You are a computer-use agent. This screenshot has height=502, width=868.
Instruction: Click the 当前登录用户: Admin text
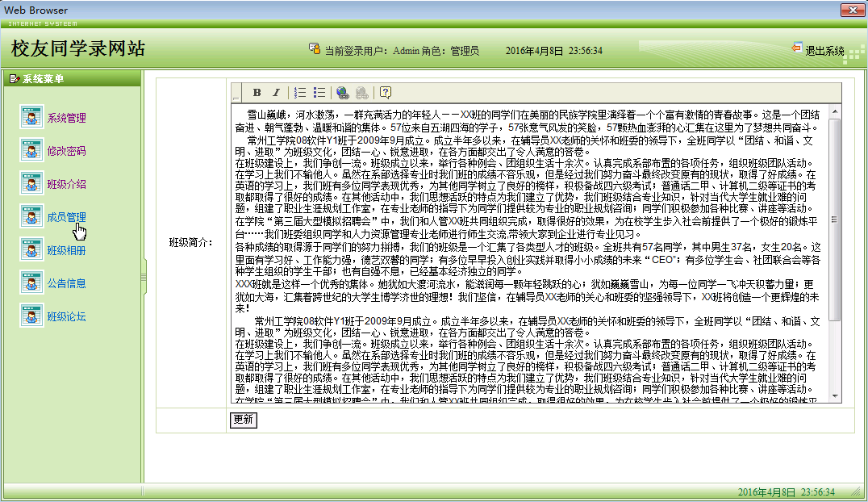click(372, 51)
